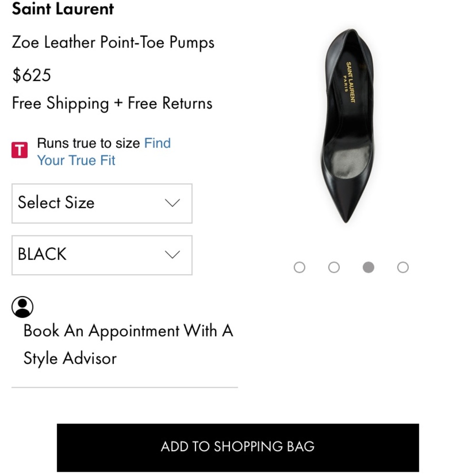Show the second product image via carousel dot
Image resolution: width=476 pixels, height=476 pixels.
(334, 268)
